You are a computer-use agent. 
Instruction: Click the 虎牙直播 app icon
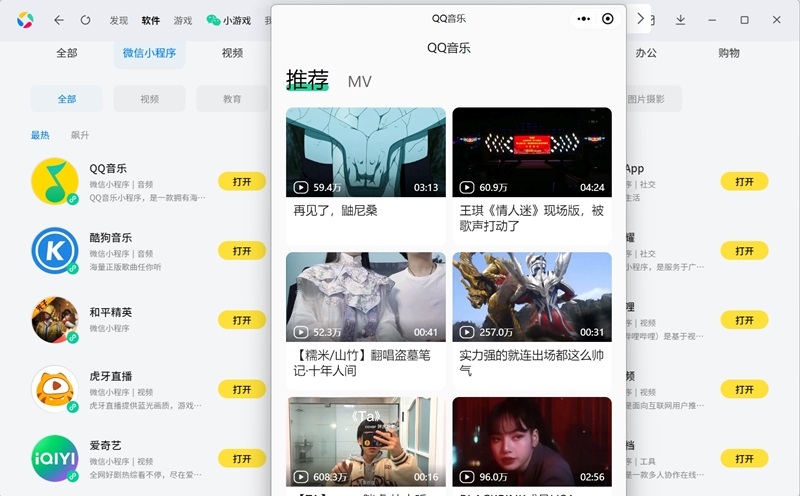(x=55, y=389)
